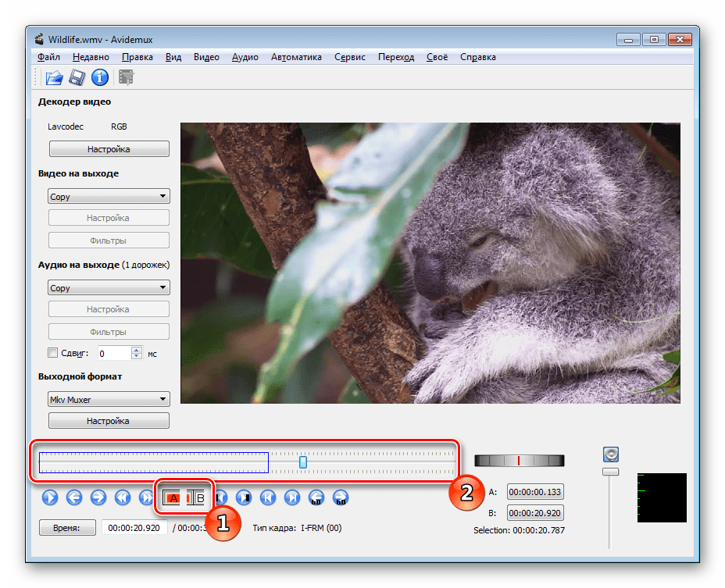Open the Вид menu
The width and height of the screenshot is (725, 588).
173,57
